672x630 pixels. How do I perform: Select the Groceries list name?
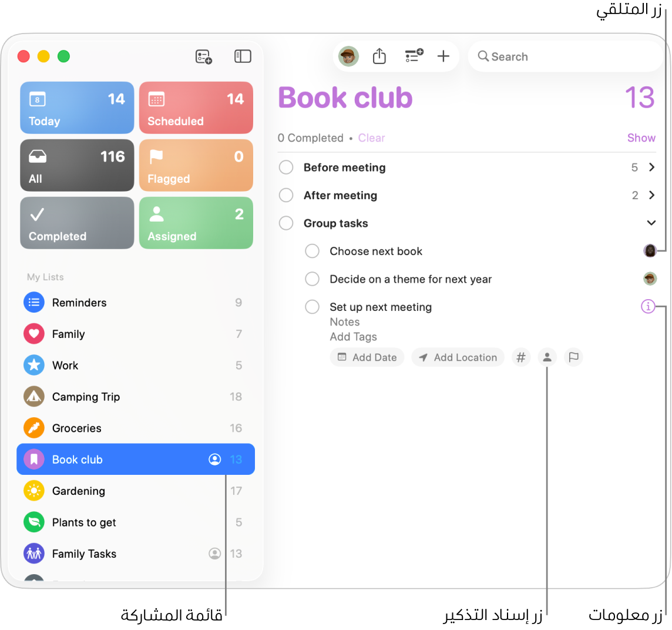click(77, 428)
